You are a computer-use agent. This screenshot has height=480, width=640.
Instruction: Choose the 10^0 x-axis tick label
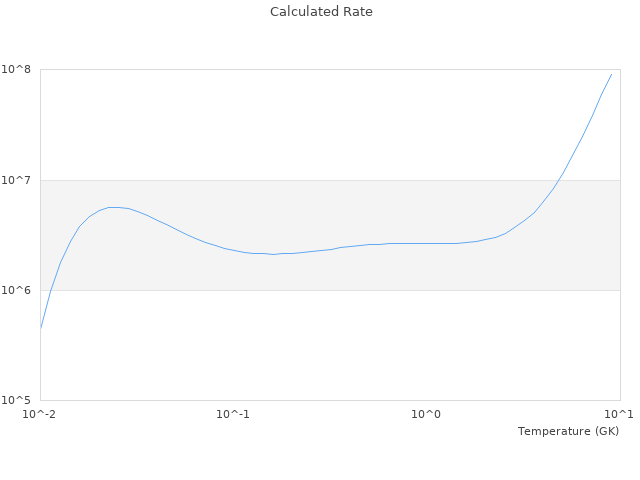tap(427, 414)
